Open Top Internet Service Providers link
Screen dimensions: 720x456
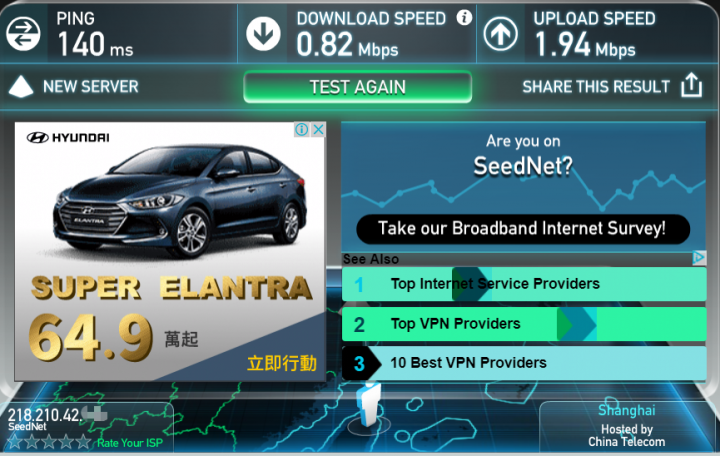pos(524,284)
